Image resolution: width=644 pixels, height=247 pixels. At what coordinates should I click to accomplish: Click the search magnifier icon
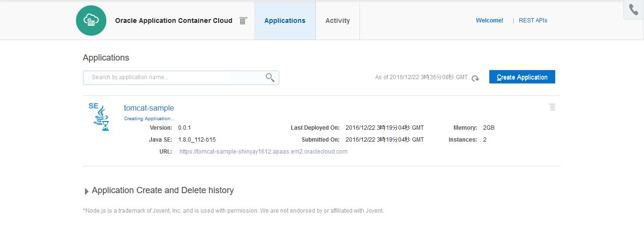pos(270,78)
